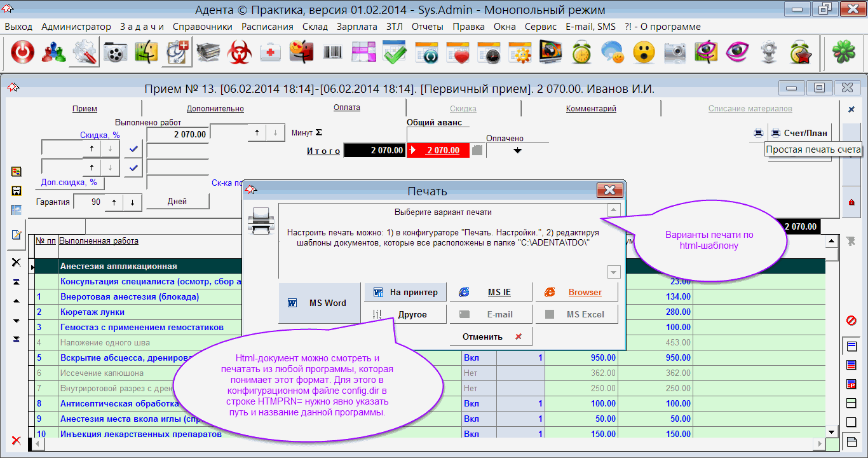Click the film reel folder toolbar icon
Image resolution: width=868 pixels, height=458 pixels.
(115, 53)
